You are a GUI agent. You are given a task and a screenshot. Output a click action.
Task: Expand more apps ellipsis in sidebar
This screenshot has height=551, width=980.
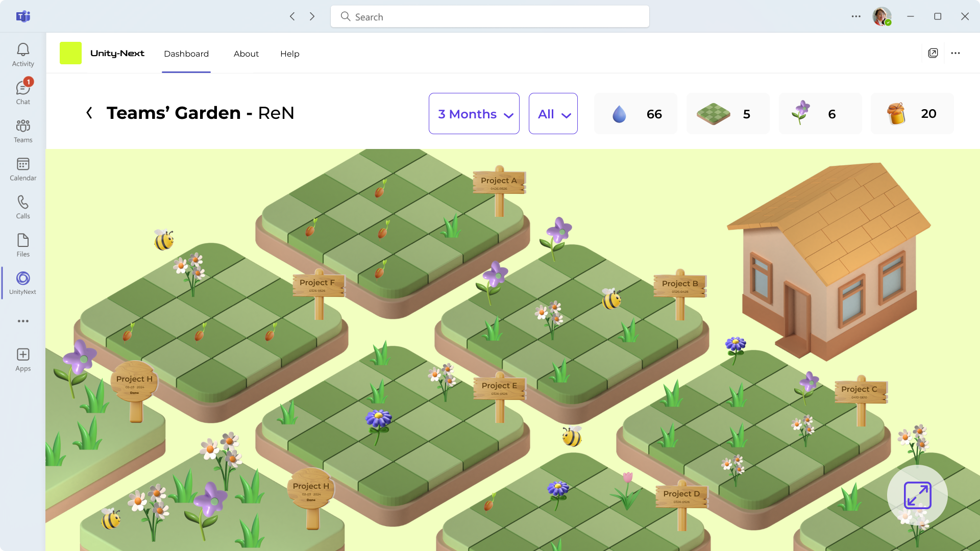pos(23,321)
